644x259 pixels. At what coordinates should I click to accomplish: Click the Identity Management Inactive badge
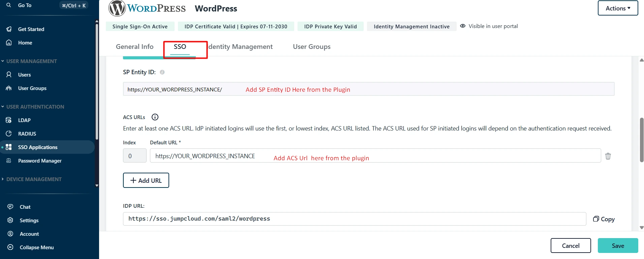(411, 26)
